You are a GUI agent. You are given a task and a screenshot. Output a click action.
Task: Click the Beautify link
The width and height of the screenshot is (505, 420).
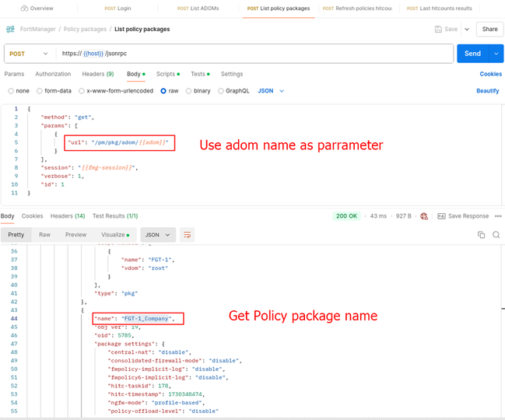[487, 91]
